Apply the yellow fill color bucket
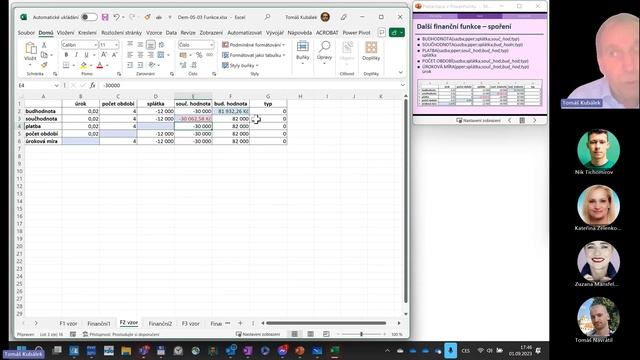 83,65
